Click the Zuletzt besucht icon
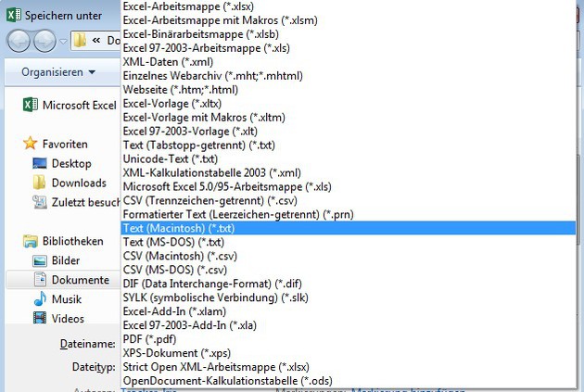The width and height of the screenshot is (584, 392). [40, 202]
